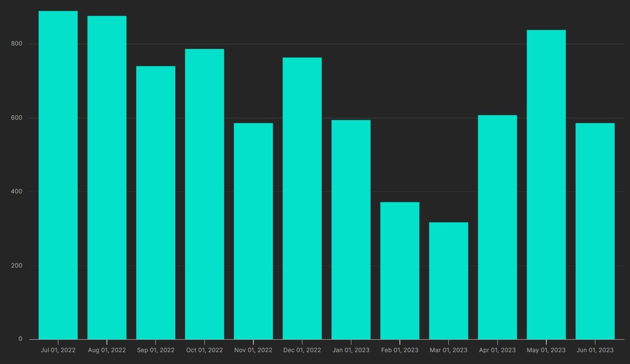Click the Feb 01, 2023 bar
Screen dimensions: 630x364
tap(399, 271)
